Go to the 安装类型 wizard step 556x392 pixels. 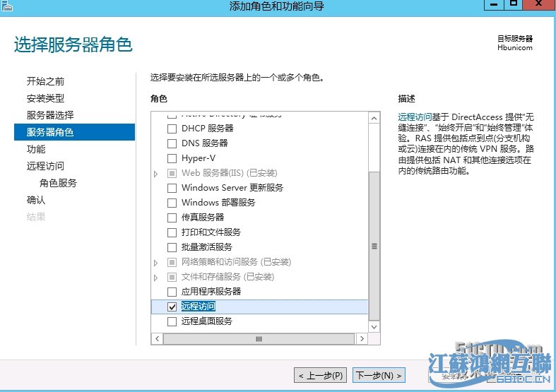[x=45, y=98]
